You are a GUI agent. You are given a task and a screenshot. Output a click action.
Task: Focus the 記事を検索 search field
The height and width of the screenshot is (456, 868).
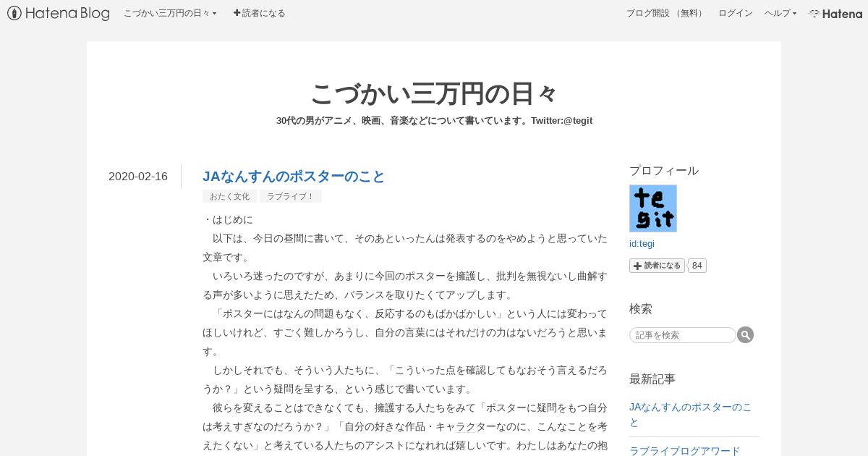point(683,335)
